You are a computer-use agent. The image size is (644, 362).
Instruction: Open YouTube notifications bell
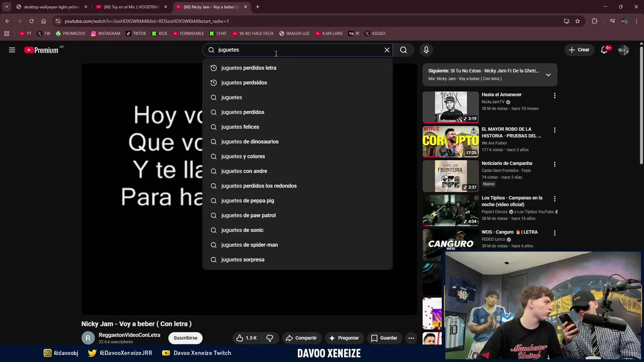604,50
